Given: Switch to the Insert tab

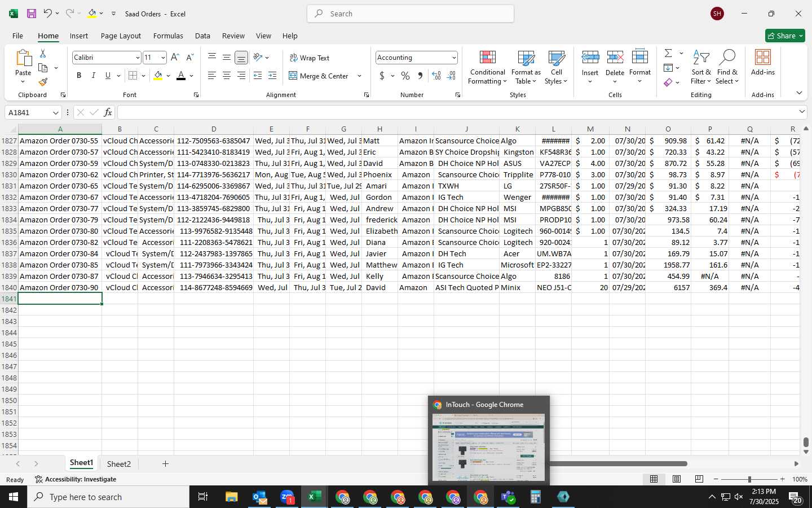Looking at the screenshot, I should [79, 36].
